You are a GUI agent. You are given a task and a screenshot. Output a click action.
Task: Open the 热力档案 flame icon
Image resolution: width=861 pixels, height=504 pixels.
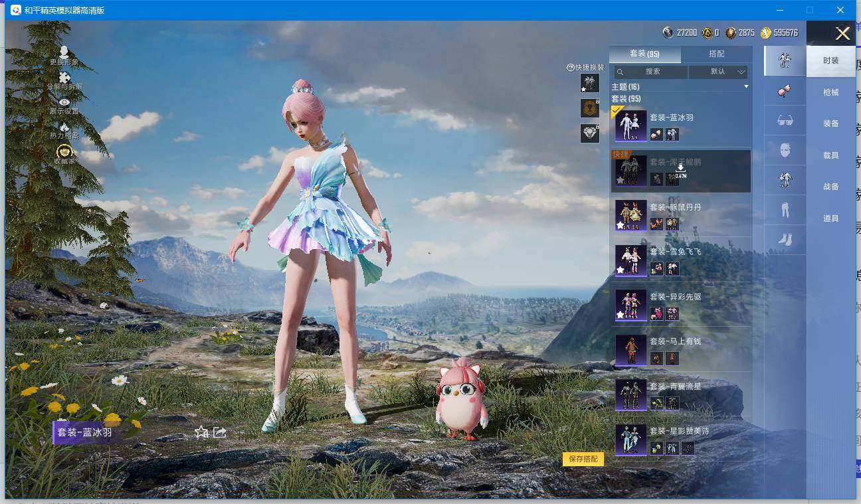[x=64, y=127]
